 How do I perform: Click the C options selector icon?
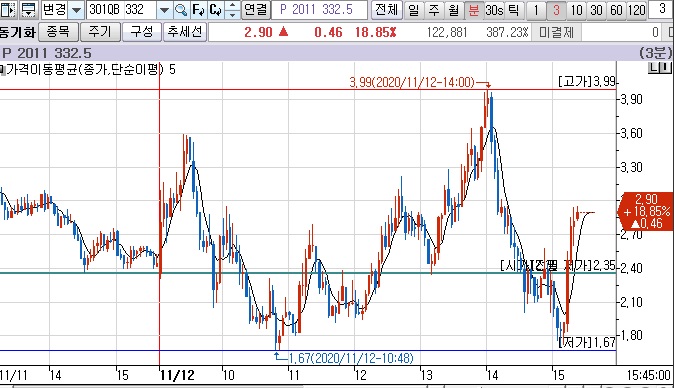tap(216, 10)
